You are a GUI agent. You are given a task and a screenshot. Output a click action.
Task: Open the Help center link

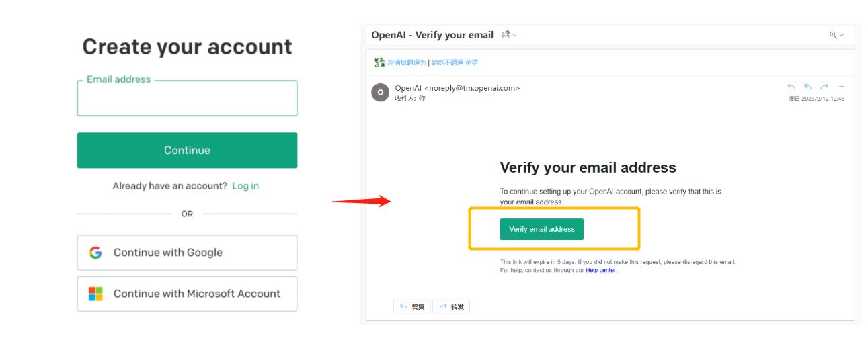(600, 270)
